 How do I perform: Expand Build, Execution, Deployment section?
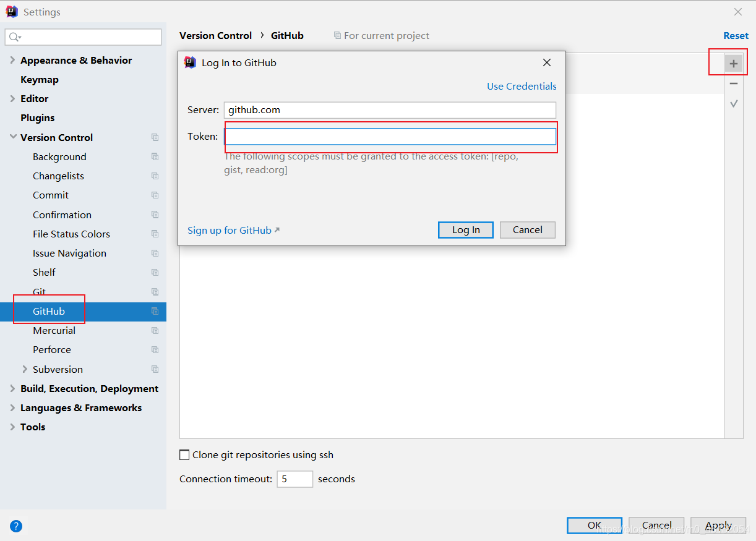[x=12, y=388]
